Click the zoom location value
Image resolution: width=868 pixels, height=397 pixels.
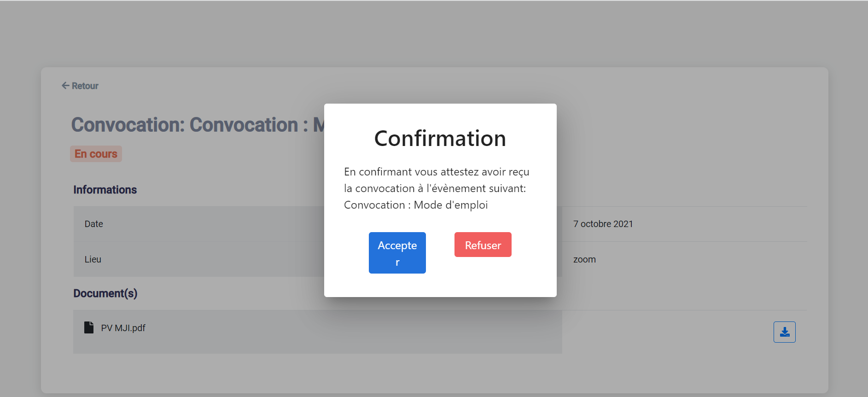[584, 259]
